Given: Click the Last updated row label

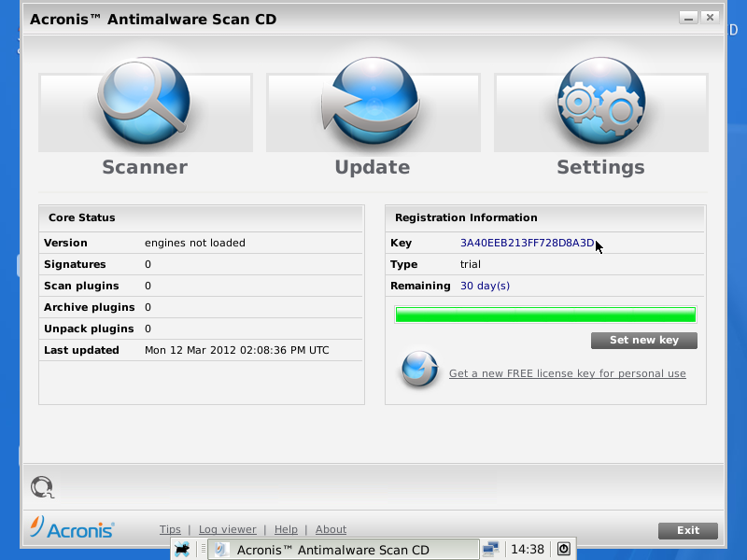Looking at the screenshot, I should [81, 350].
